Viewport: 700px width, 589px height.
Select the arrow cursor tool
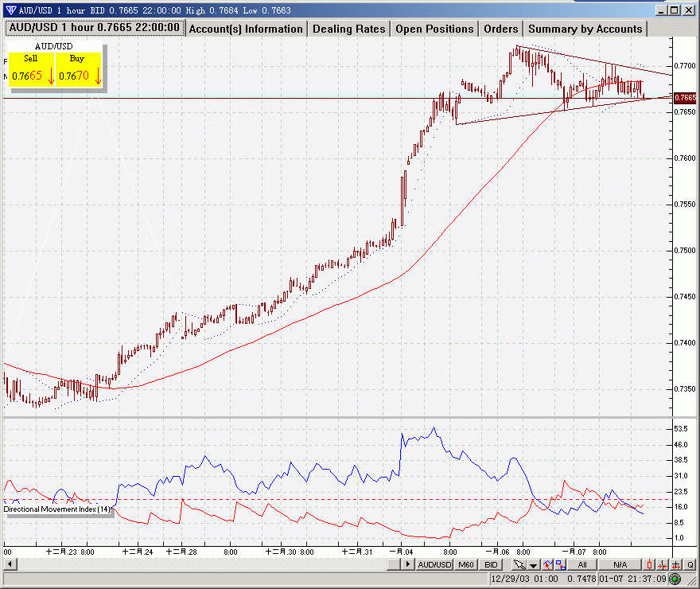[519, 564]
